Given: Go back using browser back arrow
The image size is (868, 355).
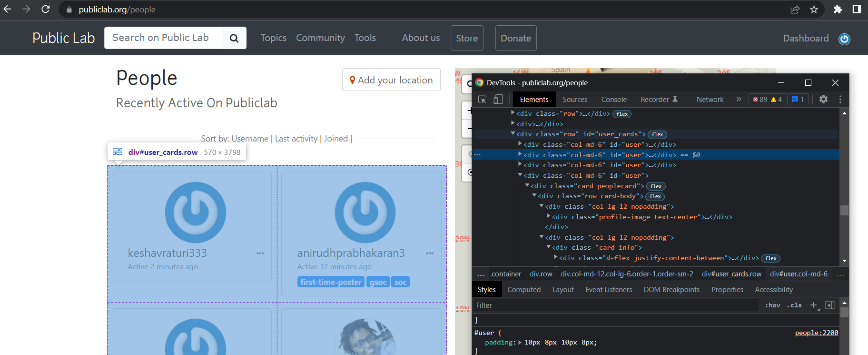Looking at the screenshot, I should [7, 9].
